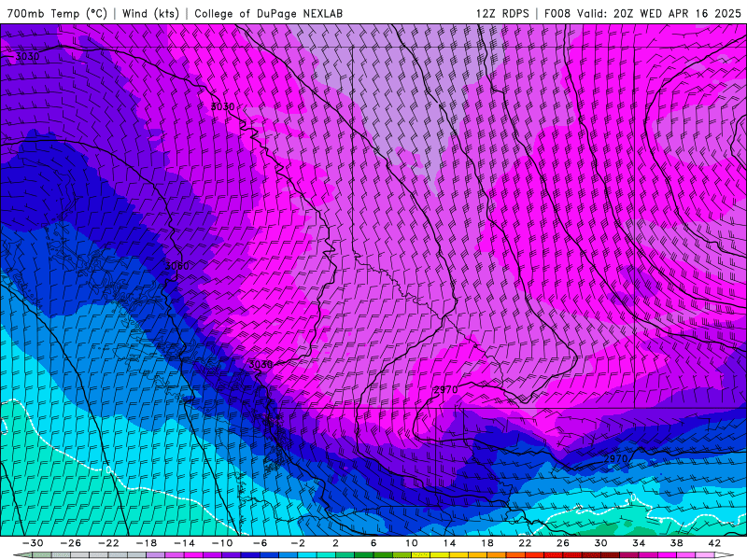
Task: Click the '700mb Temp (°C)' title text
Action: (x=57, y=13)
